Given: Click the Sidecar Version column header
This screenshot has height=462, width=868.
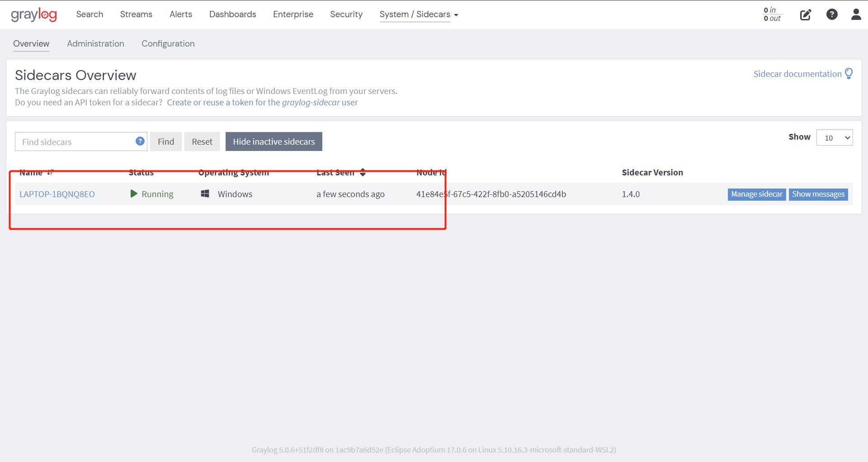Looking at the screenshot, I should point(652,172).
